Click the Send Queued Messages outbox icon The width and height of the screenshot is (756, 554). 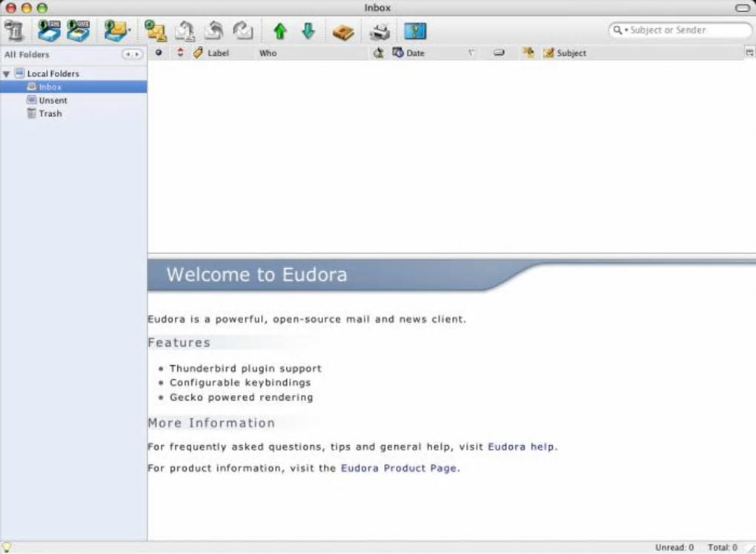point(78,31)
